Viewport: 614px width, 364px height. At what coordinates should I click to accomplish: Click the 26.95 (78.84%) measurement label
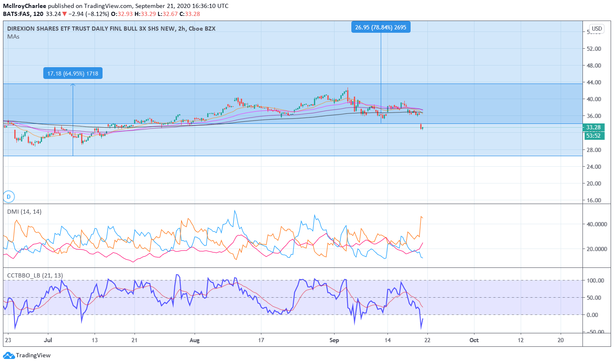point(381,27)
